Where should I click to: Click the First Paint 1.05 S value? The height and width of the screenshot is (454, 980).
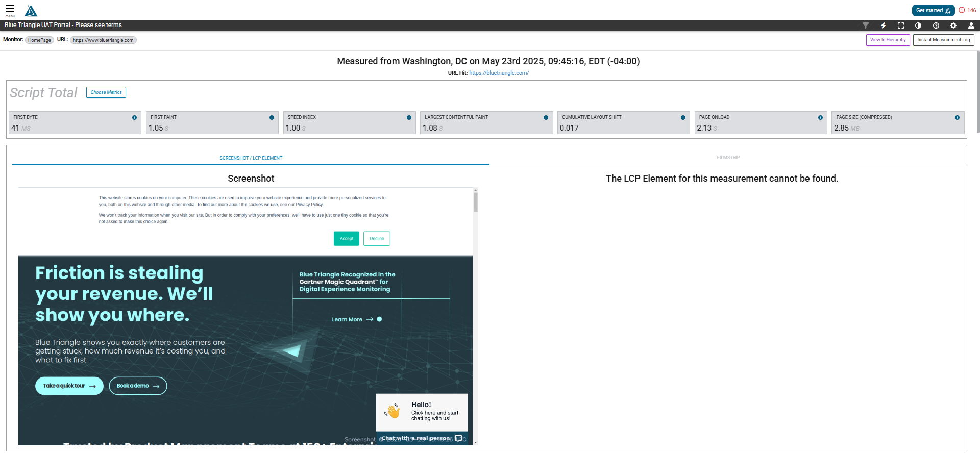159,128
